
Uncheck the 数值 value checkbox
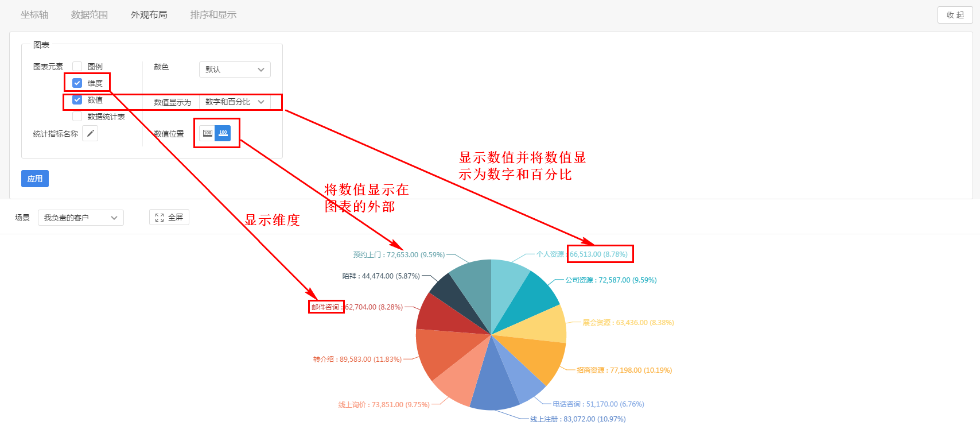[77, 100]
